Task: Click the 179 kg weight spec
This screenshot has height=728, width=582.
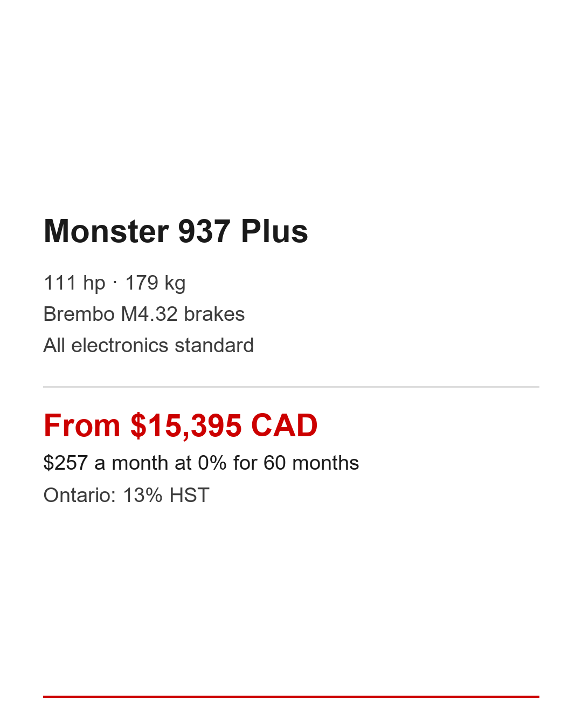Action: (x=155, y=283)
